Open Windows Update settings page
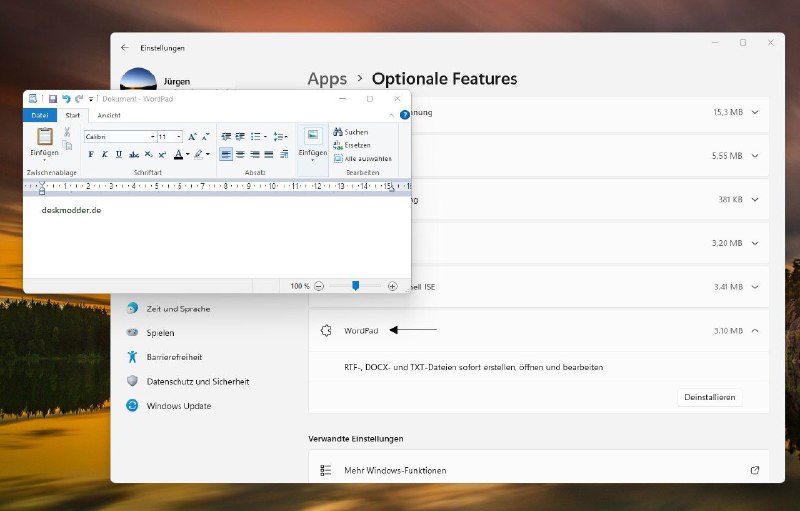The image size is (800, 511). tap(179, 406)
